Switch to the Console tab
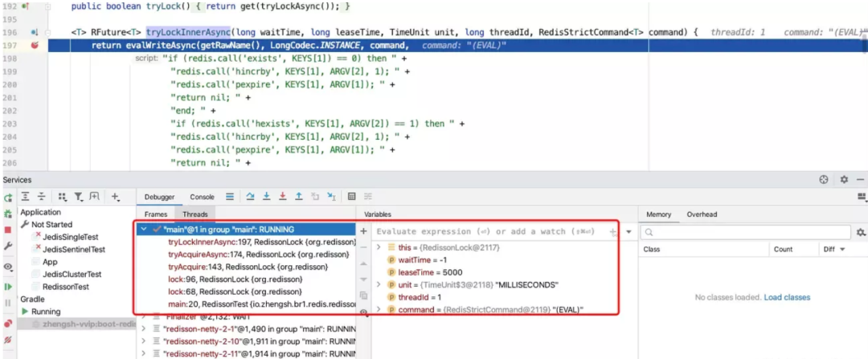Screen dimensions: 868x359 pos(202,197)
